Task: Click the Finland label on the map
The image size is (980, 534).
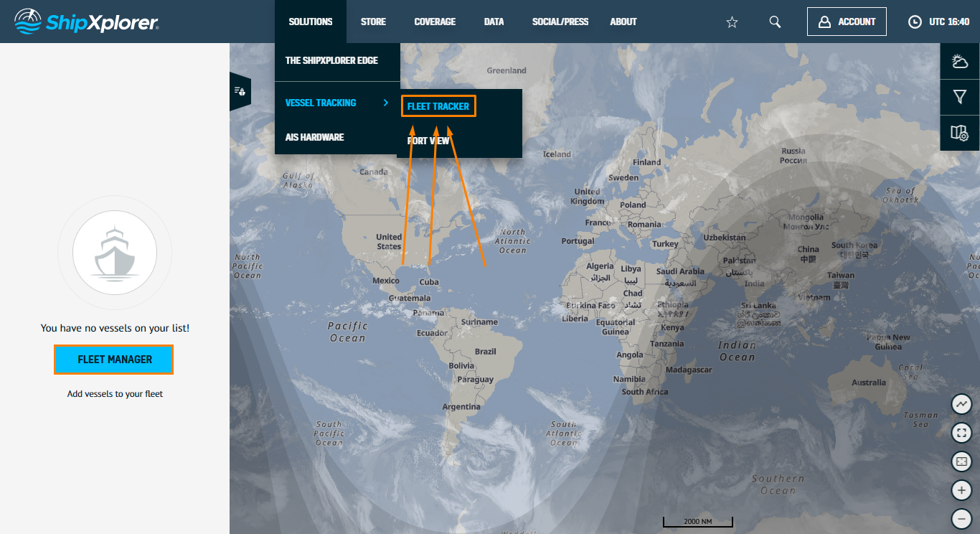Action: click(x=646, y=162)
